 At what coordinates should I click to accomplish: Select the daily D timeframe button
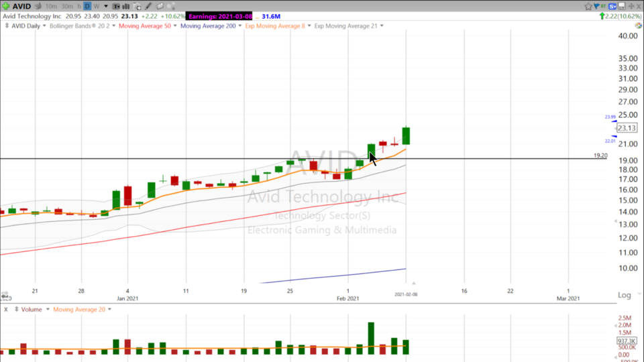click(x=87, y=6)
